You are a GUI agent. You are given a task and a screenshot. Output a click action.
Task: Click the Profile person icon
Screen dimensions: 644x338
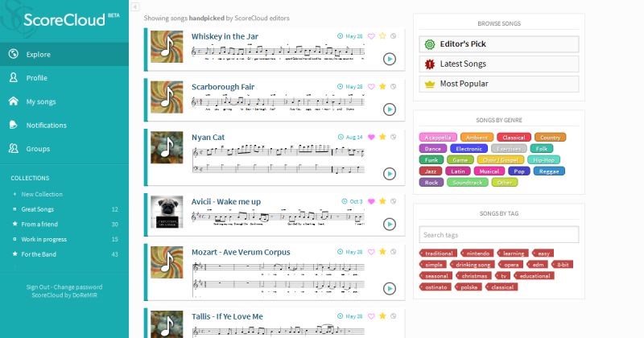(x=14, y=77)
